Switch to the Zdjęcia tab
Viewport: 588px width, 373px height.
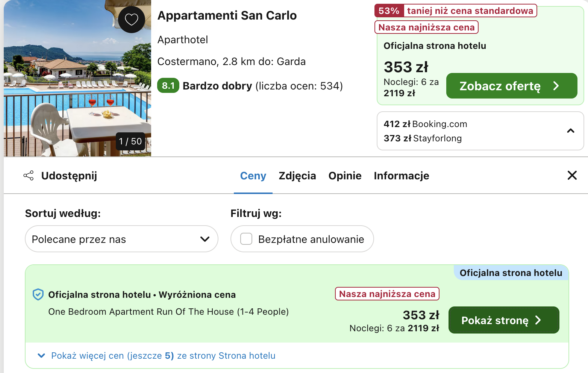(x=297, y=176)
